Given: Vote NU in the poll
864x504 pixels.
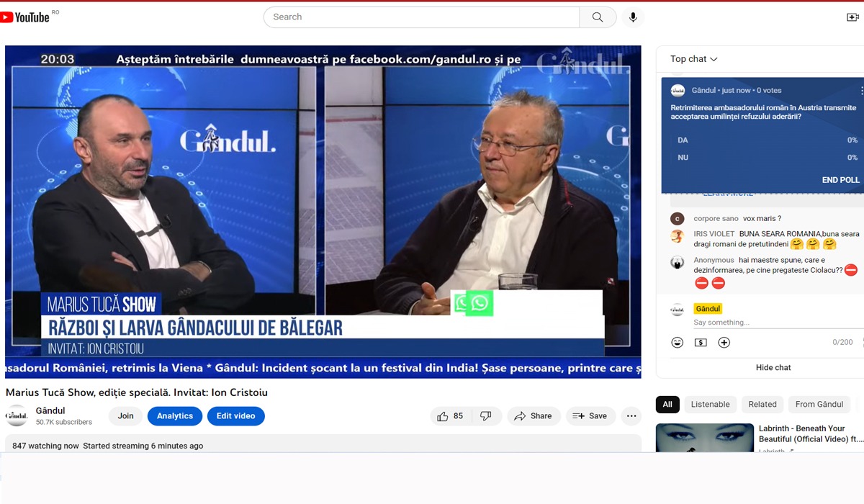Looking at the screenshot, I should (768, 157).
